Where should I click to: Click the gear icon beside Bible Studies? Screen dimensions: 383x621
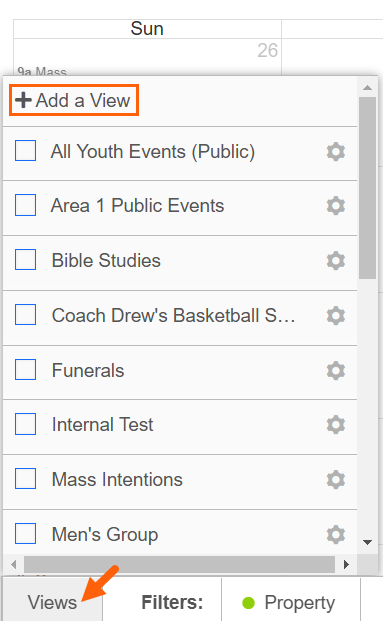336,261
